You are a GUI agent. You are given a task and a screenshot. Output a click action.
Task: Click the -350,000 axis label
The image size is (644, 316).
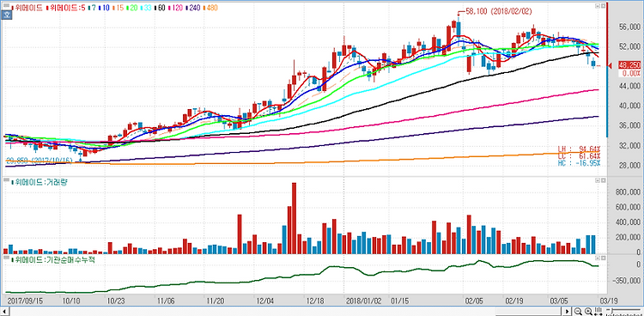[625, 280]
